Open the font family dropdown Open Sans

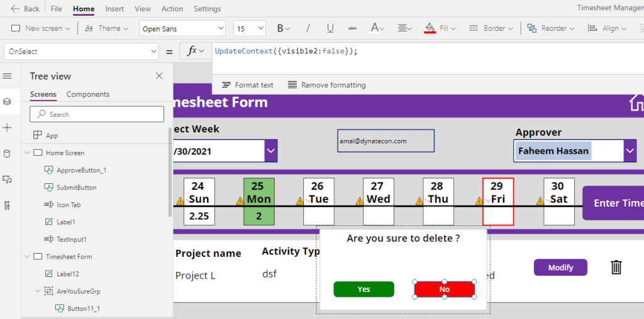(181, 28)
